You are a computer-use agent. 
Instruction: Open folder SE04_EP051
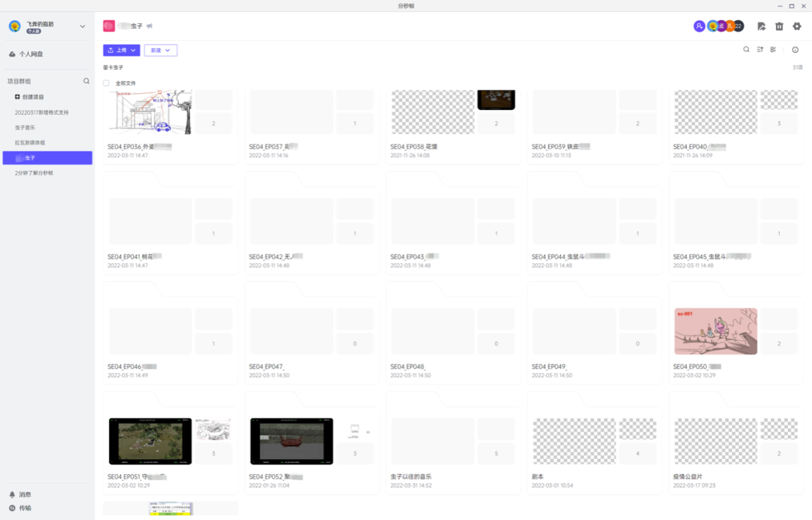(x=171, y=443)
